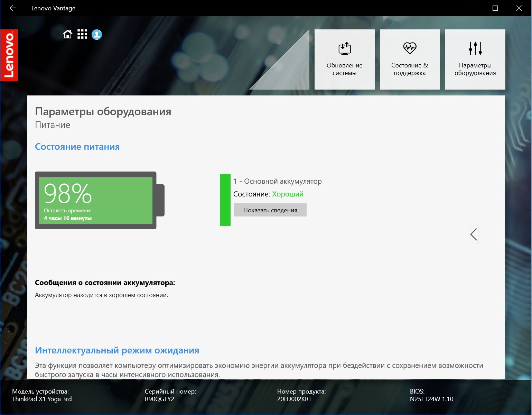Click the sliders hardware settings icon

pyautogui.click(x=475, y=48)
